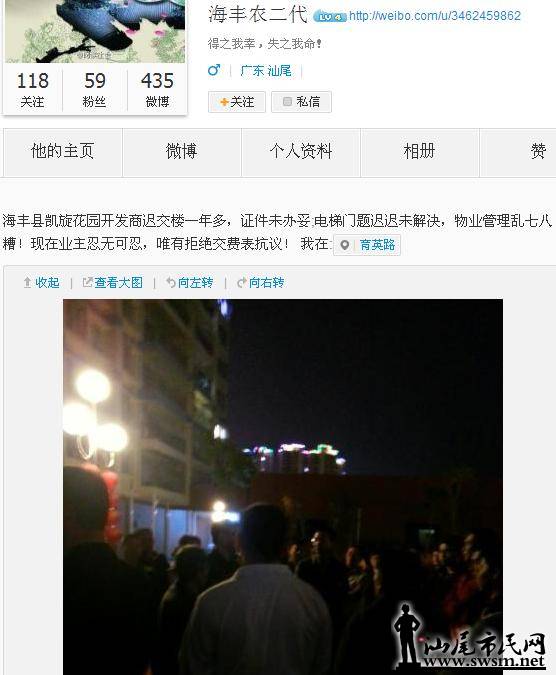556x675 pixels.
Task: Open the 435 微博 posts count
Action: 157,90
